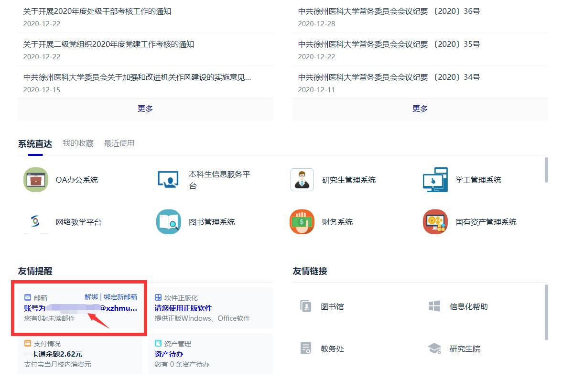Click the 财务系统 money icon
562x392 pixels.
click(302, 222)
